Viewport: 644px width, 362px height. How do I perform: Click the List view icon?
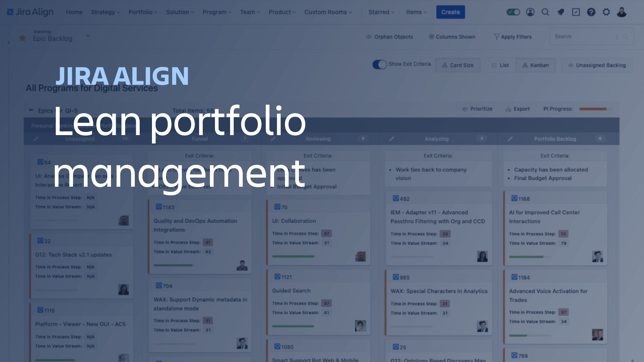500,65
